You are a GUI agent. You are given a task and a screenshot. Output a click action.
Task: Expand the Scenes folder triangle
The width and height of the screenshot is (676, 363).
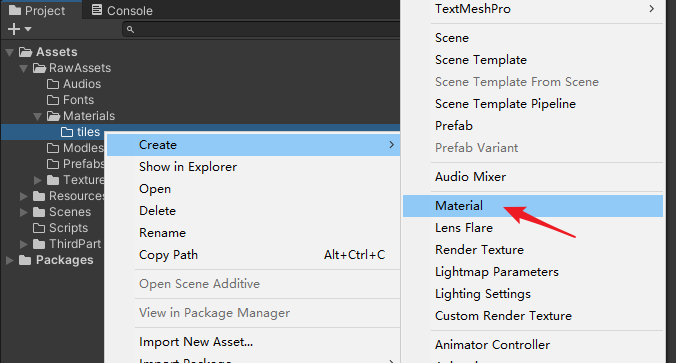[x=24, y=212]
